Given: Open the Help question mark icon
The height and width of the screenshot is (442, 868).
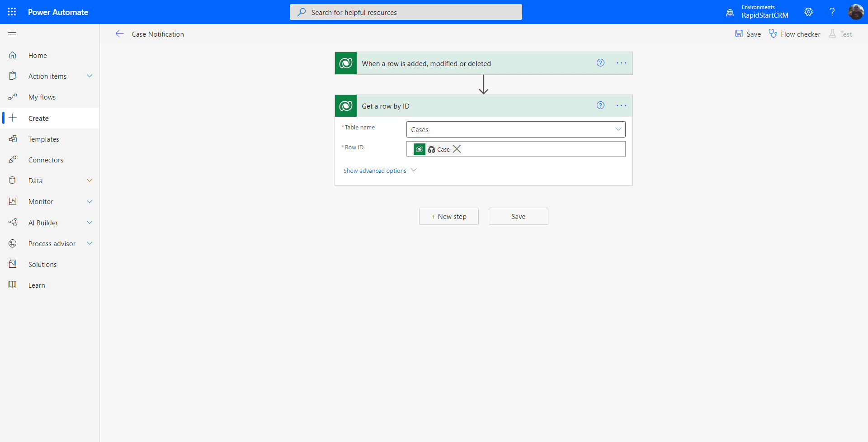Looking at the screenshot, I should point(832,12).
